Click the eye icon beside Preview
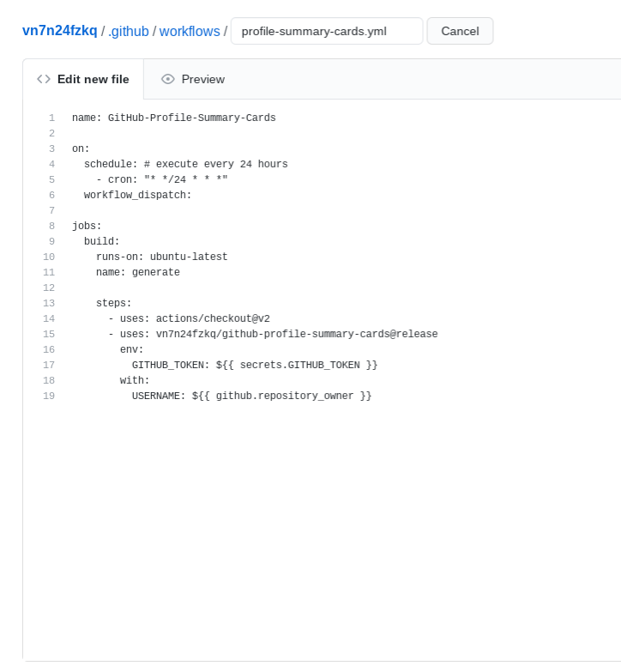The image size is (621, 672). 168,79
